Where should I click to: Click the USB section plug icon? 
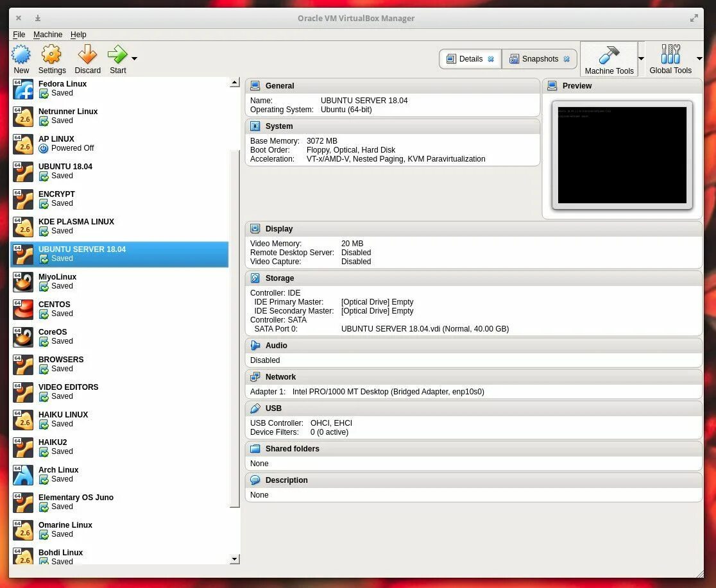point(255,408)
